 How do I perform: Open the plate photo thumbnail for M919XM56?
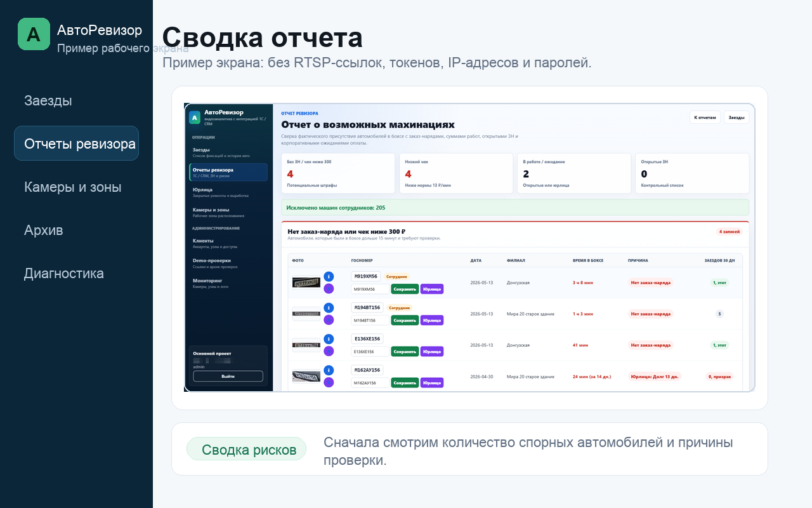point(306,283)
